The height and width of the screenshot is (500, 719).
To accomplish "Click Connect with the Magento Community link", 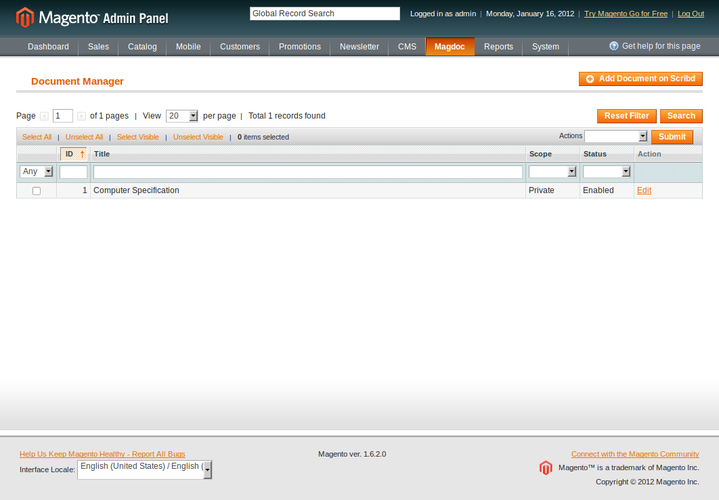I will click(635, 454).
